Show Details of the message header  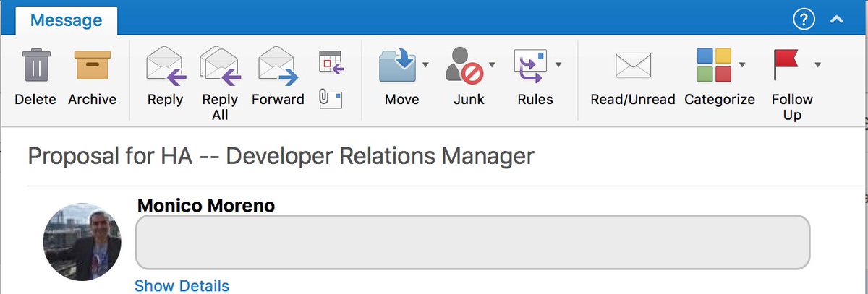click(x=182, y=285)
